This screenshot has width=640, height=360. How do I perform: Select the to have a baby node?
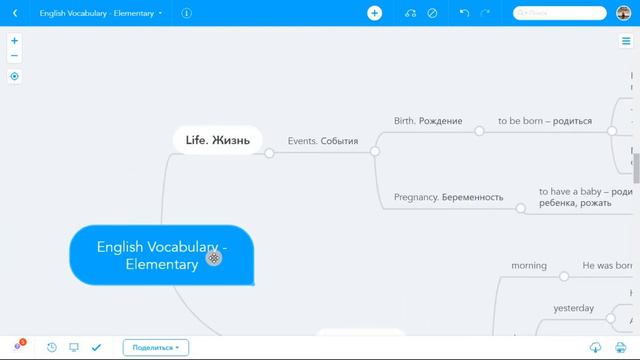(586, 197)
